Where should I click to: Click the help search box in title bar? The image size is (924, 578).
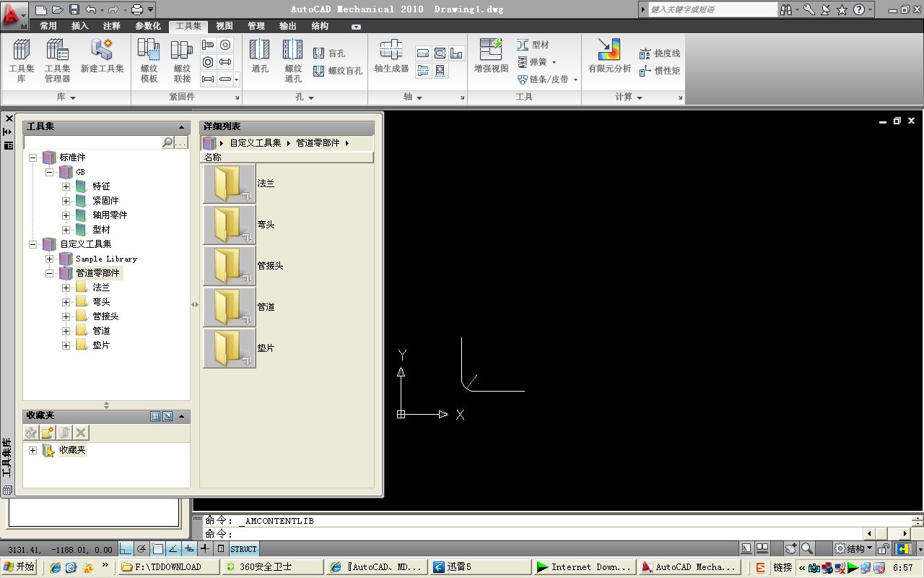click(712, 9)
